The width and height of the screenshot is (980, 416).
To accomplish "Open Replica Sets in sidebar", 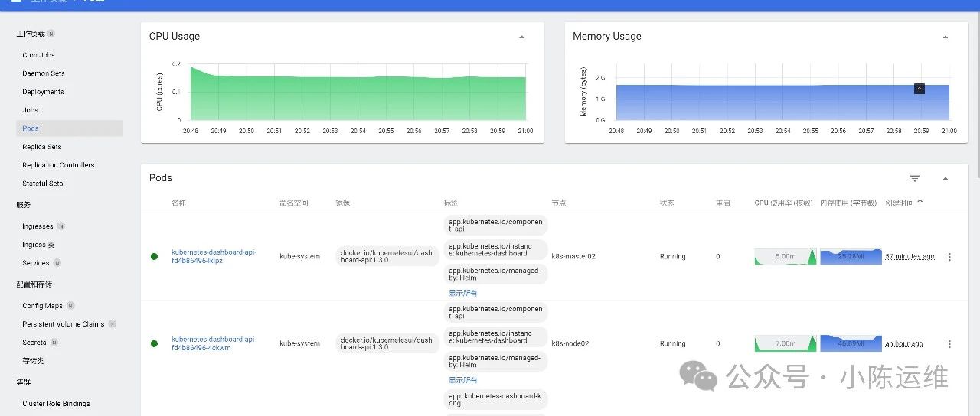I will (42, 147).
